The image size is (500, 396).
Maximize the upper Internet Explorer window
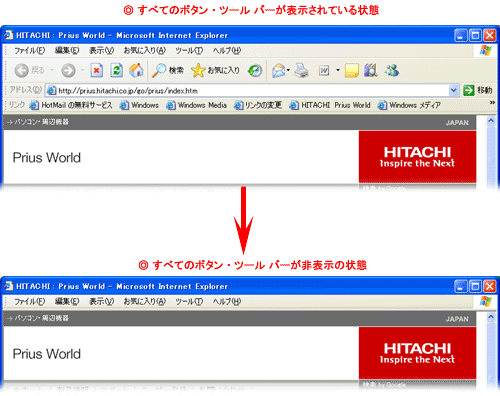coord(475,35)
